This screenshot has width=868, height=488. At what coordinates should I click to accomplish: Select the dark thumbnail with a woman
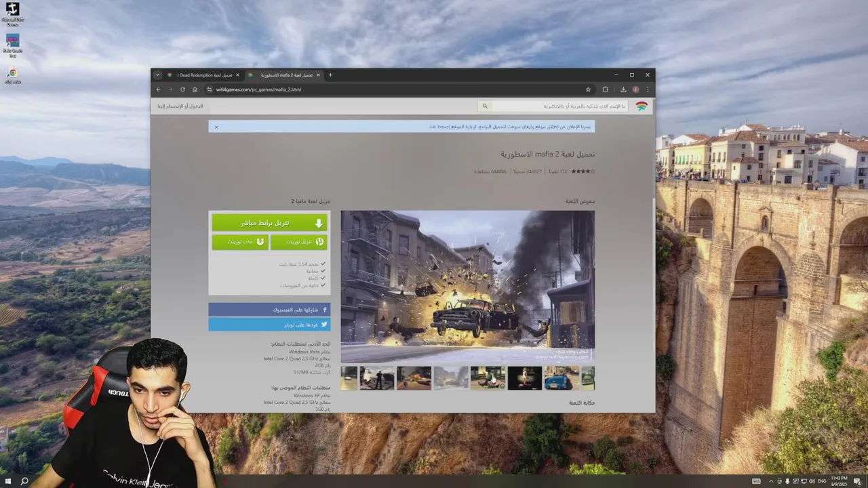pos(524,378)
